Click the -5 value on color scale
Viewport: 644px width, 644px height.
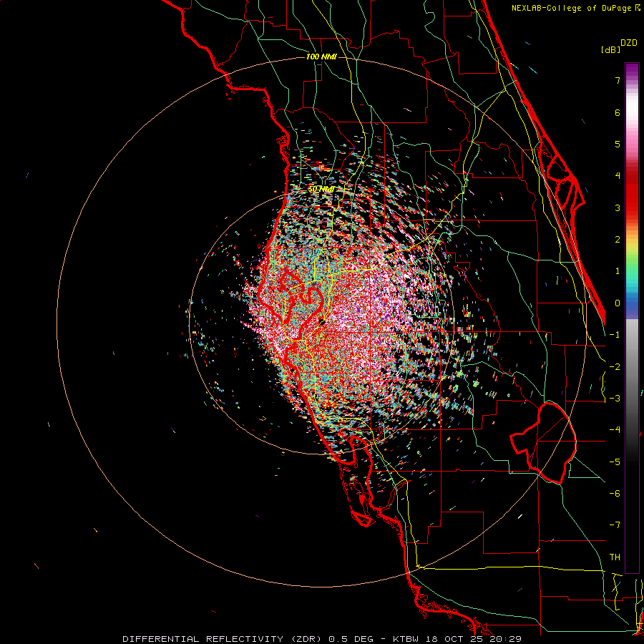pos(615,462)
